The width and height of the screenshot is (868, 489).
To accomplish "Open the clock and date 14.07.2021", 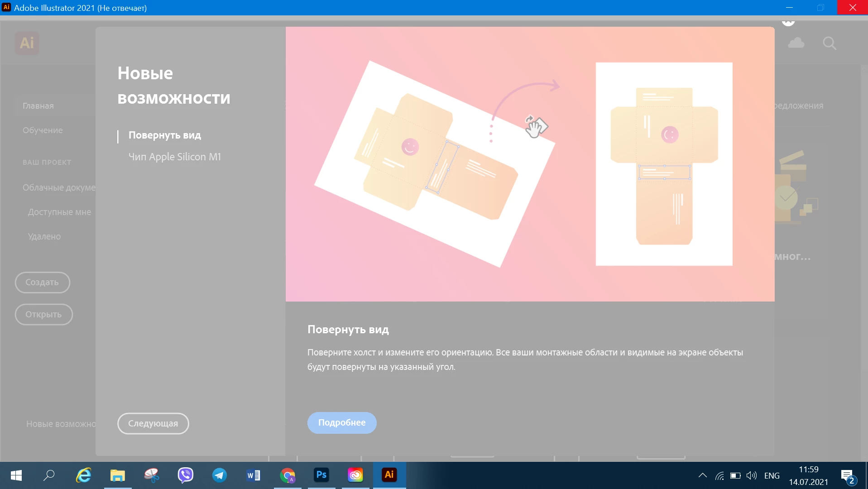I will coord(809,475).
